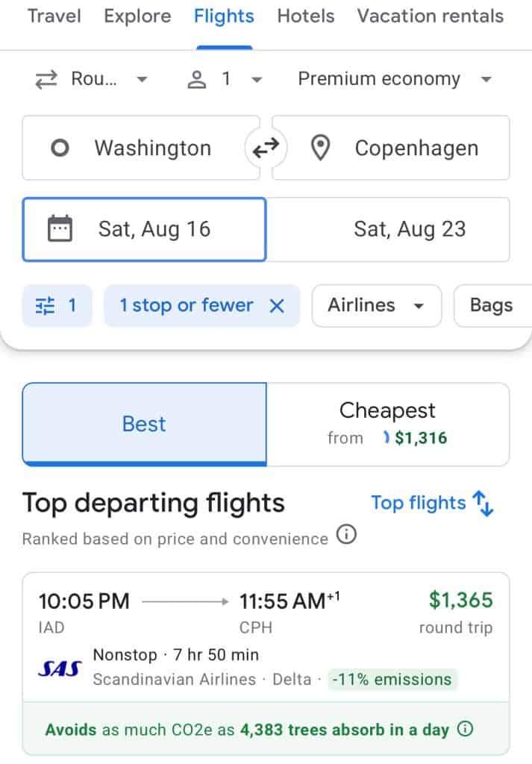The image size is (532, 764).
Task: Switch to Cheapest flights option
Action: 387,424
